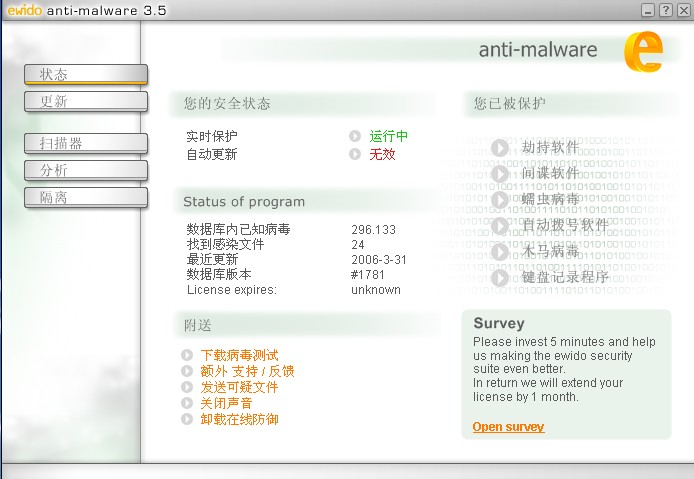Click arrow icon next to 木马病毒

pos(500,252)
